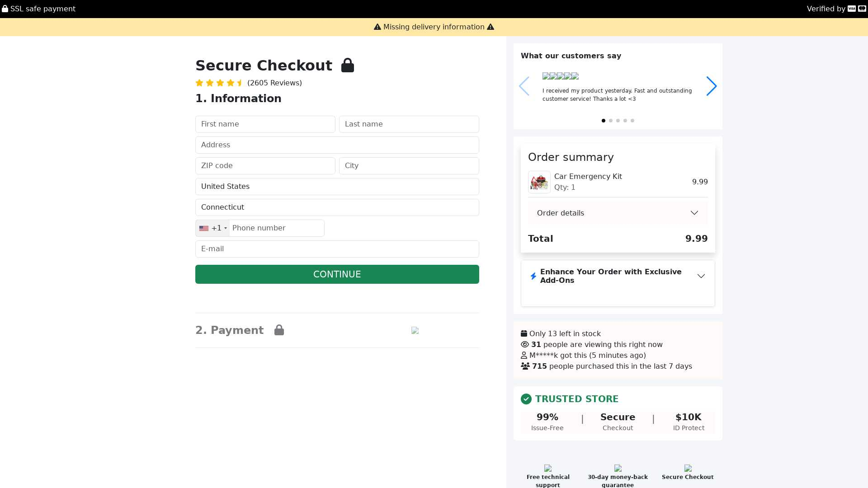This screenshot has height=488, width=868.
Task: Expand Enhance Your Order Add-Ons chevron
Action: click(x=701, y=276)
